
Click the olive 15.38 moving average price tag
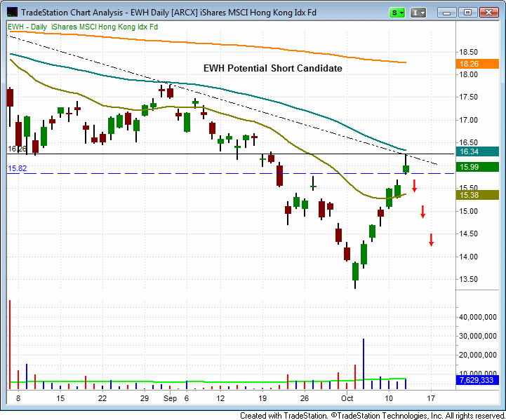477,195
